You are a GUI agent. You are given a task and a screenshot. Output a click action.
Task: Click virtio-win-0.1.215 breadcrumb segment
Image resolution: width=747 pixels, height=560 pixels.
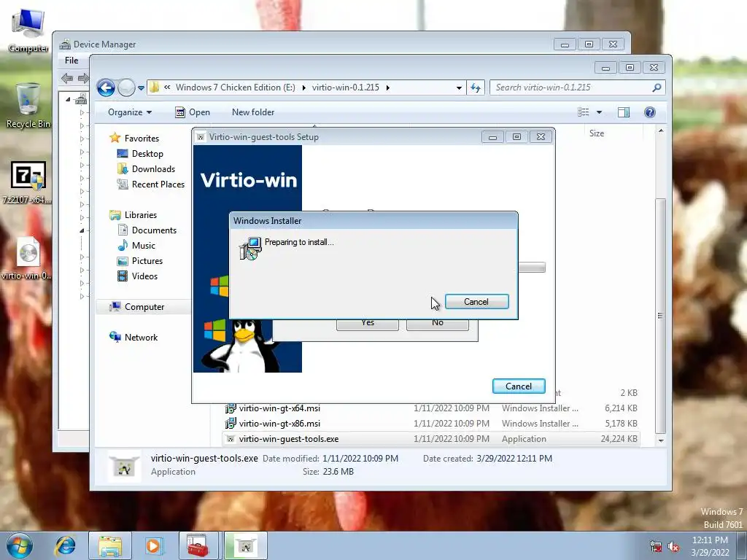point(345,87)
